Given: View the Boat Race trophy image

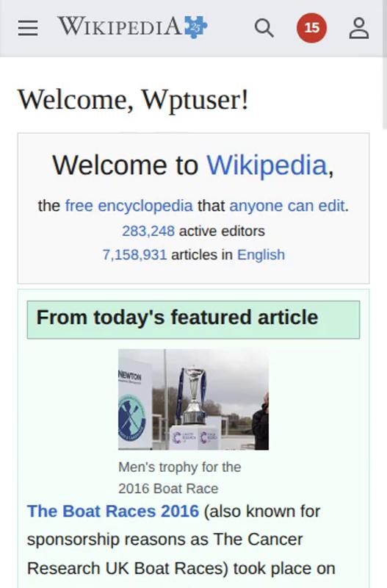Looking at the screenshot, I should coord(193,399).
